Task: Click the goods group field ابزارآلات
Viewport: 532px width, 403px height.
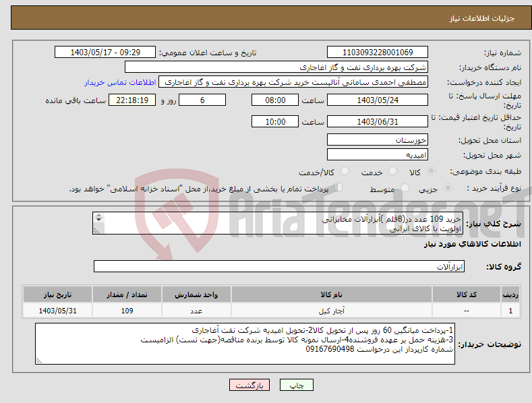Action: (279, 267)
